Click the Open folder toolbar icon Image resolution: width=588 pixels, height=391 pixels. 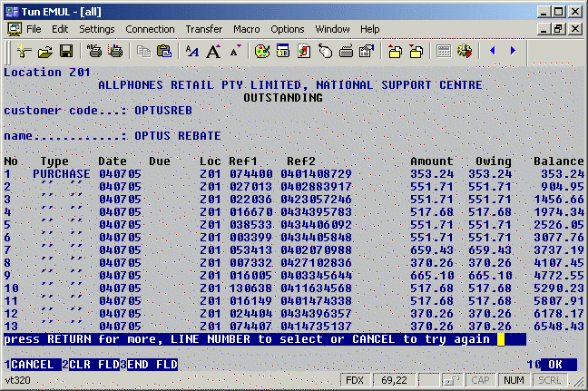tap(44, 52)
